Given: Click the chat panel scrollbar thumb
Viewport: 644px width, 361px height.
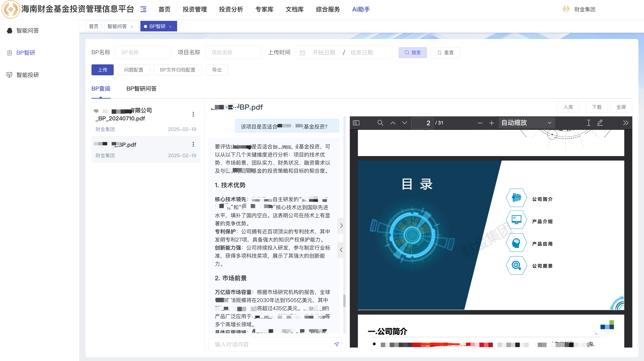Looking at the screenshot, I should [x=344, y=301].
